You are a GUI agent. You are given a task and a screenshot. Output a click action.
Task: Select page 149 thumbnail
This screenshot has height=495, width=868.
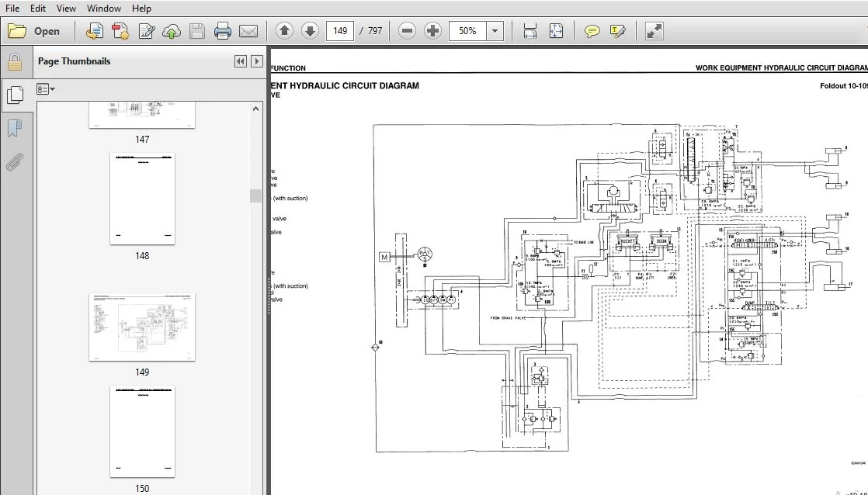(x=142, y=327)
